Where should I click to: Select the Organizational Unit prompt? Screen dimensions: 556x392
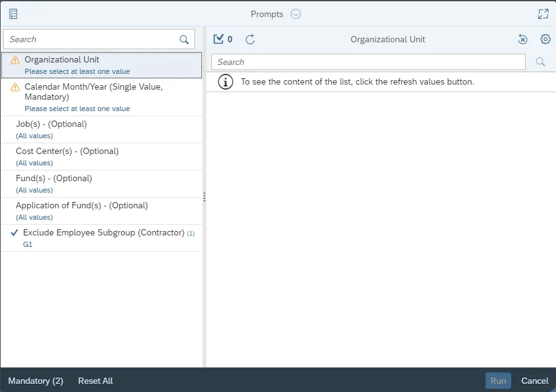[101, 65]
